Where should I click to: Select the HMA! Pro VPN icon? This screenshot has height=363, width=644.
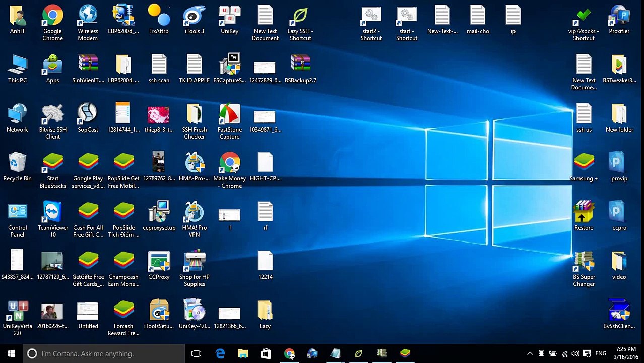194,220
